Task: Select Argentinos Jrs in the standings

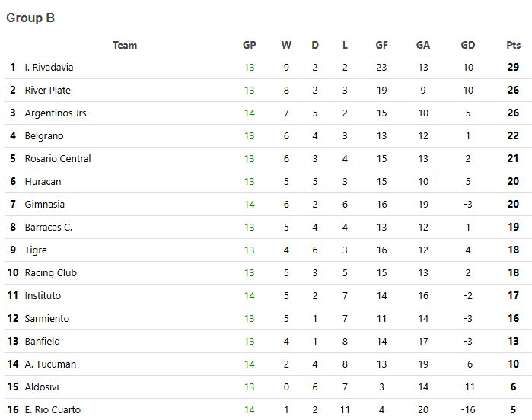Action: click(56, 113)
